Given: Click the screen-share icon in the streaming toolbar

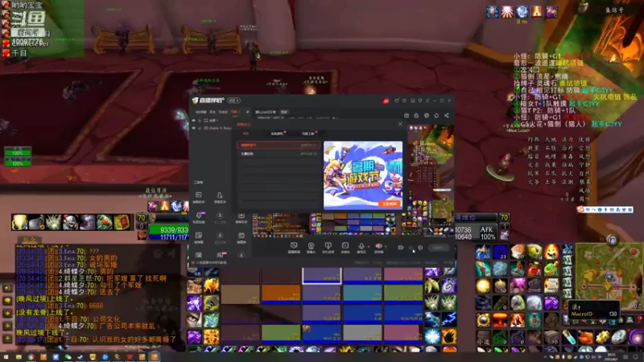Looking at the screenshot, I should [328, 245].
